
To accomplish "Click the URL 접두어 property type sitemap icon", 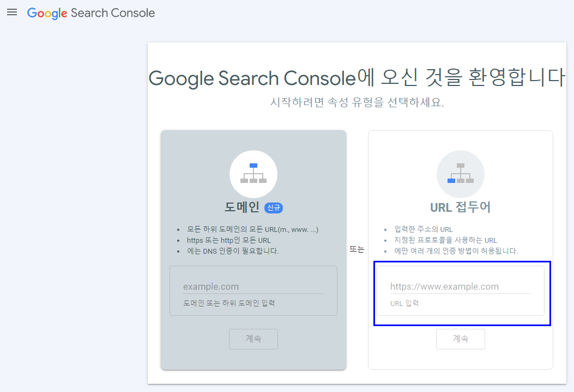I will (x=461, y=174).
